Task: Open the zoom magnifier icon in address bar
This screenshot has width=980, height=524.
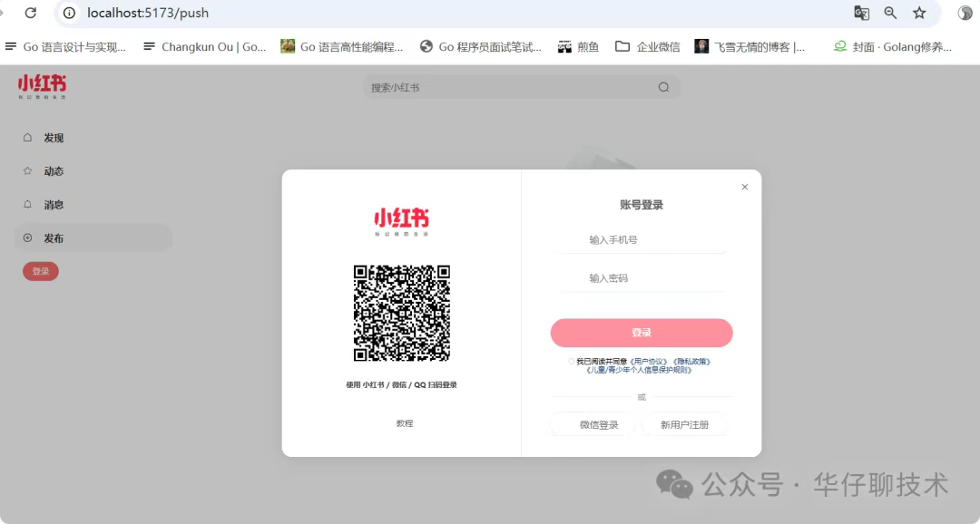Action: pos(890,13)
